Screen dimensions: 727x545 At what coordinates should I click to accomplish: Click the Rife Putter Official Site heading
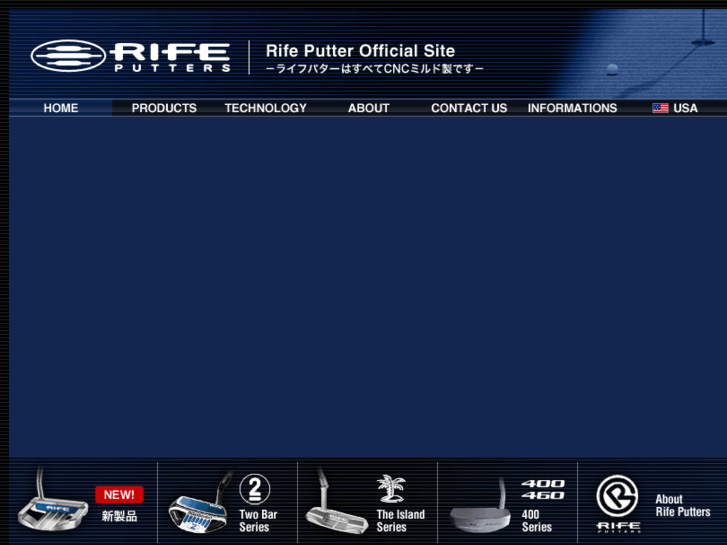pos(360,51)
